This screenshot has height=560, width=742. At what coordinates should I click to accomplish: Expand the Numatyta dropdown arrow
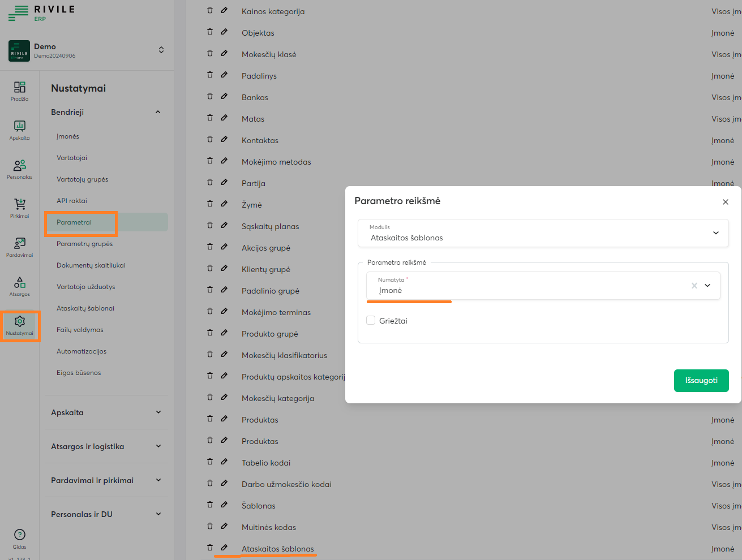point(707,286)
